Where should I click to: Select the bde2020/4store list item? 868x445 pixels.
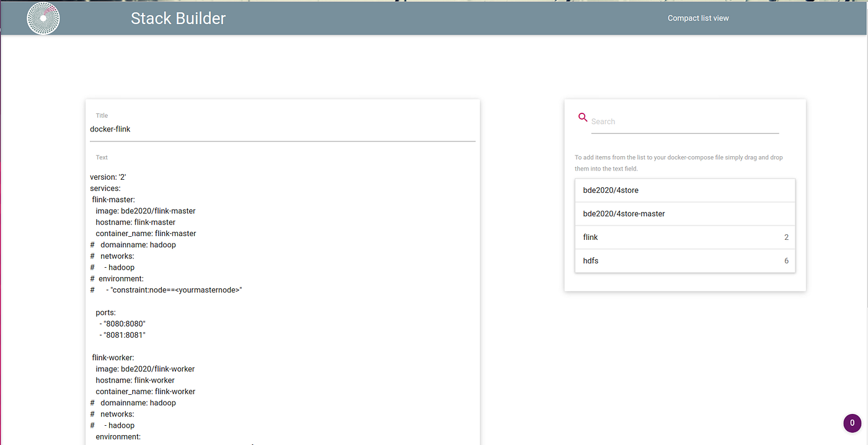click(685, 190)
